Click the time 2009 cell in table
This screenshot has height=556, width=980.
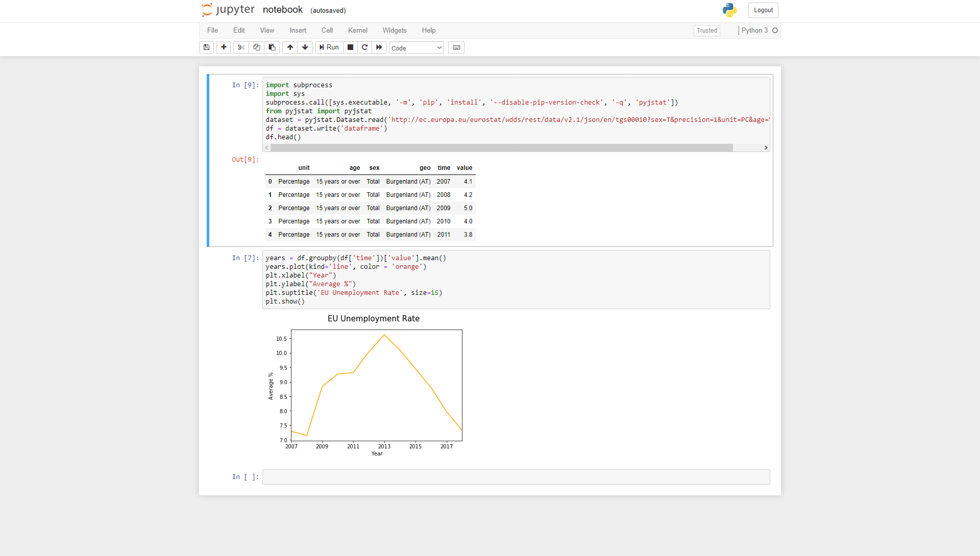click(444, 208)
